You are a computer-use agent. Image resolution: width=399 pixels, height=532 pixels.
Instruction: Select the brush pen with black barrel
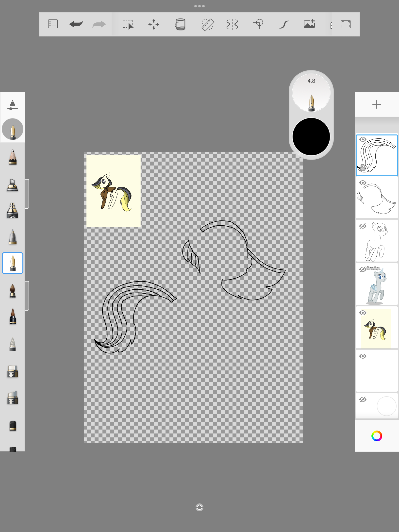(x=13, y=316)
